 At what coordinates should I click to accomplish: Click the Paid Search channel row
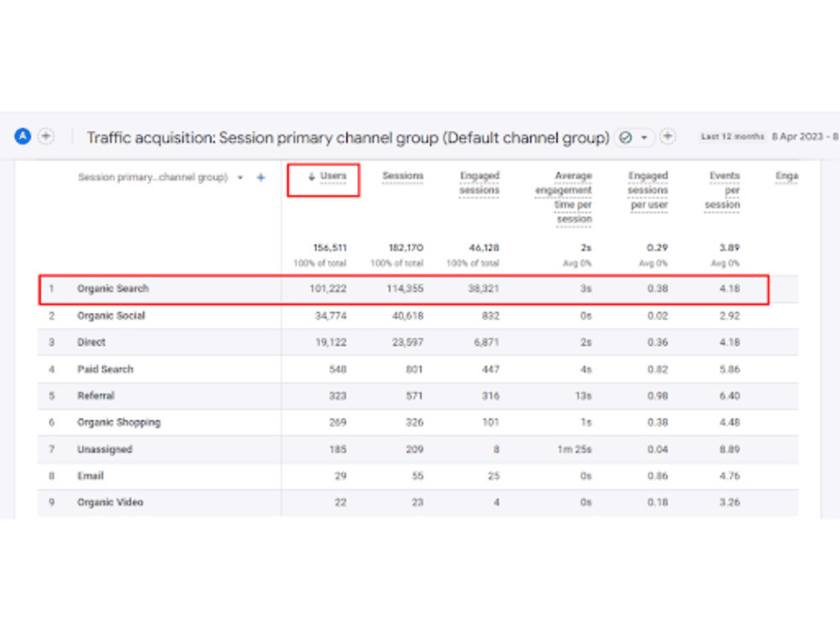pyautogui.click(x=417, y=369)
